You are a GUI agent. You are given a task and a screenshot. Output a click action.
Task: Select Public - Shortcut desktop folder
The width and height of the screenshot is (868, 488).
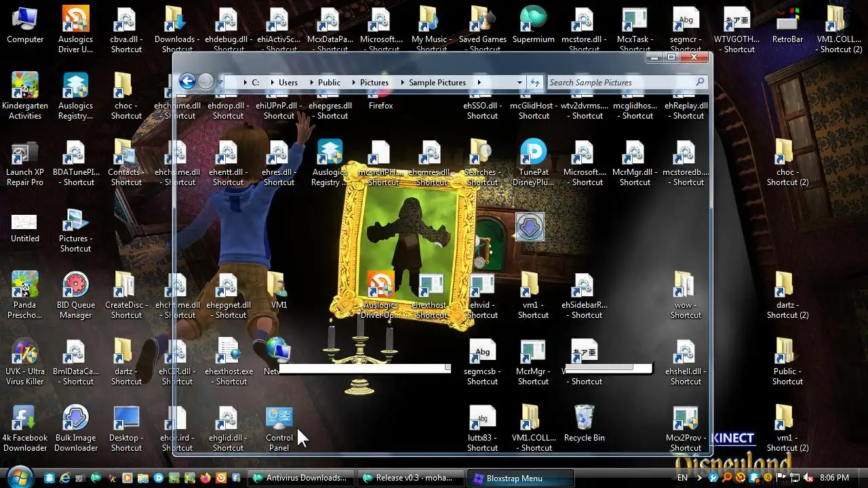(787, 363)
